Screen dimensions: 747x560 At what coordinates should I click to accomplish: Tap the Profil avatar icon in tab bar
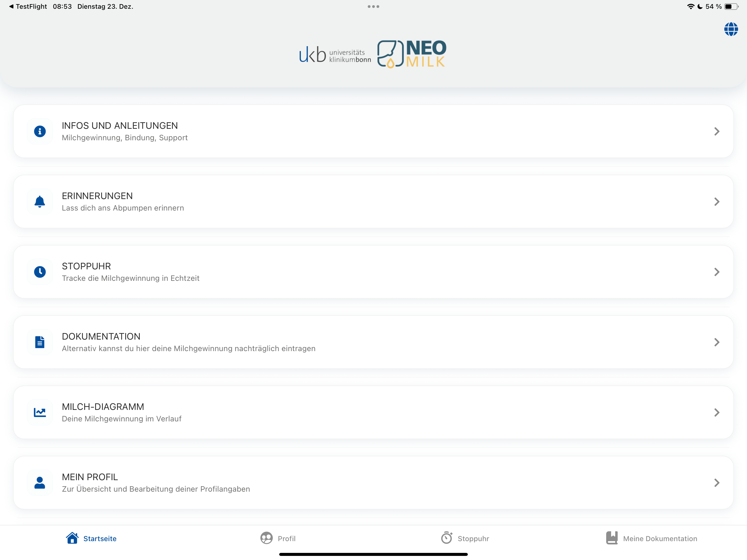tap(266, 538)
